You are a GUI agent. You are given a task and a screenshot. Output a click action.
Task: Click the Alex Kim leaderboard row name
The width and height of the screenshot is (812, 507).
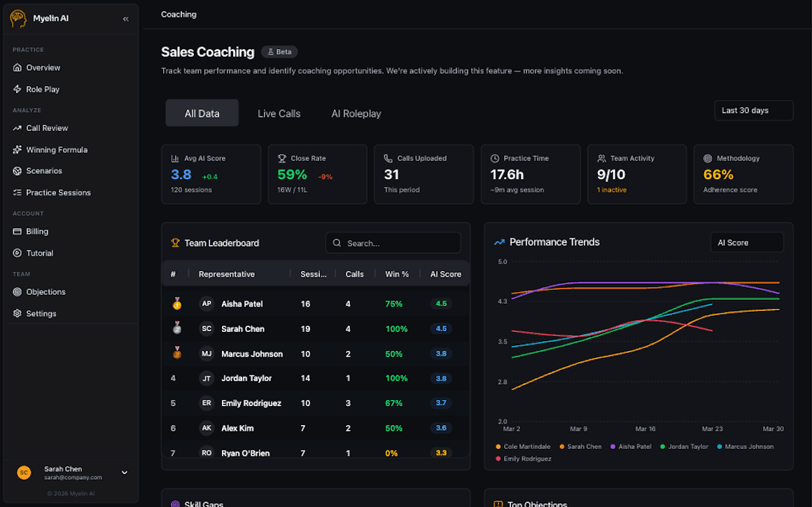pos(237,428)
